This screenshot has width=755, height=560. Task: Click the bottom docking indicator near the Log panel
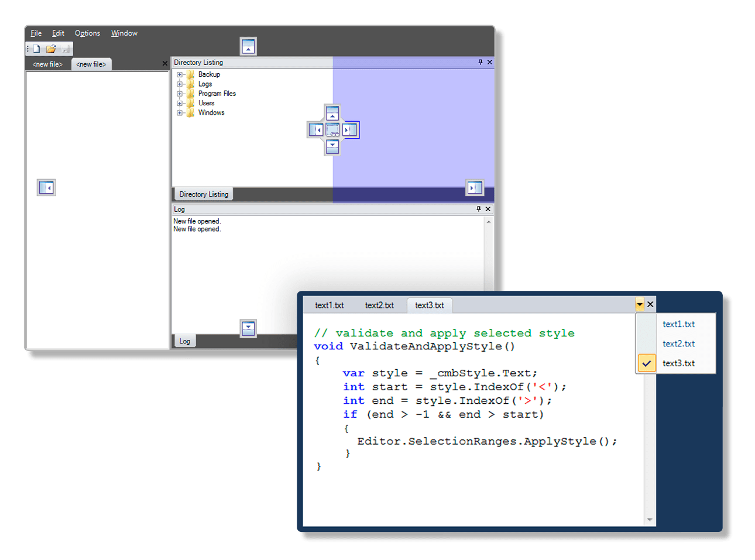pyautogui.click(x=248, y=329)
